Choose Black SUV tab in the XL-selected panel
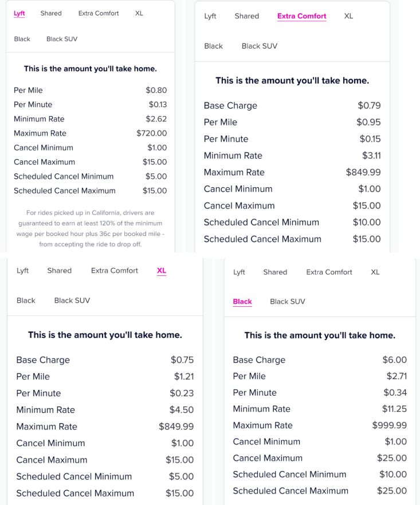 [x=72, y=300]
